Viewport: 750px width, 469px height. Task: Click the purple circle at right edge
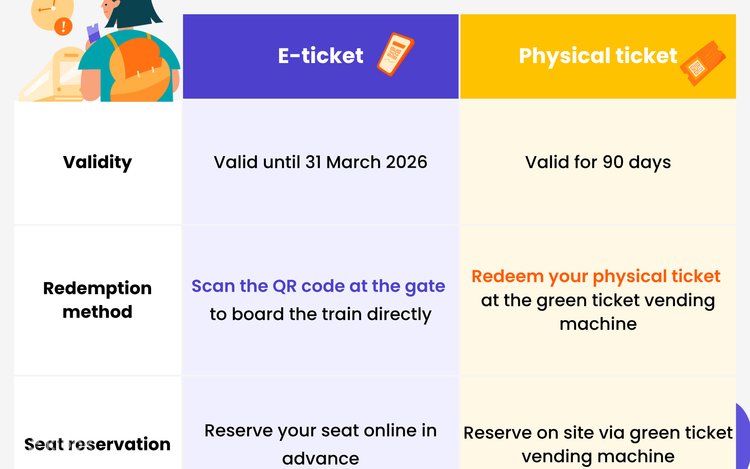pyautogui.click(x=742, y=428)
